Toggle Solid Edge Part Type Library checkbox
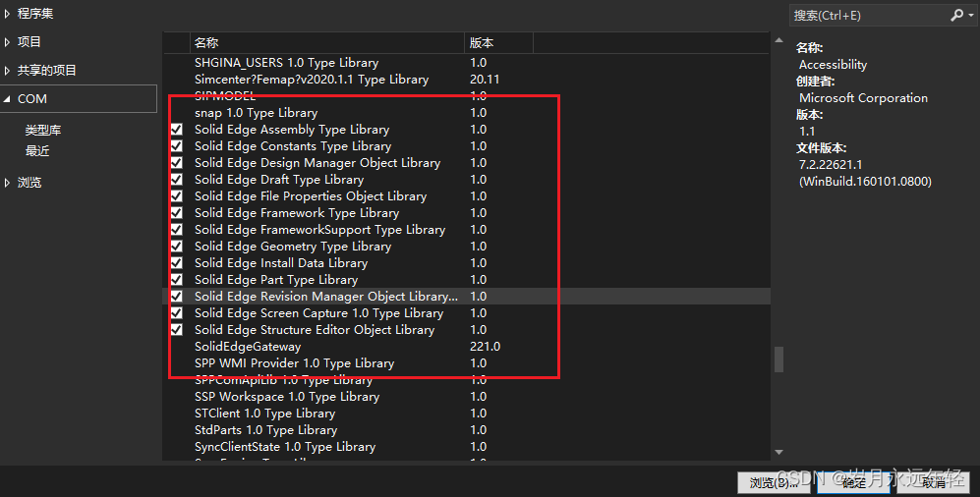 177,280
